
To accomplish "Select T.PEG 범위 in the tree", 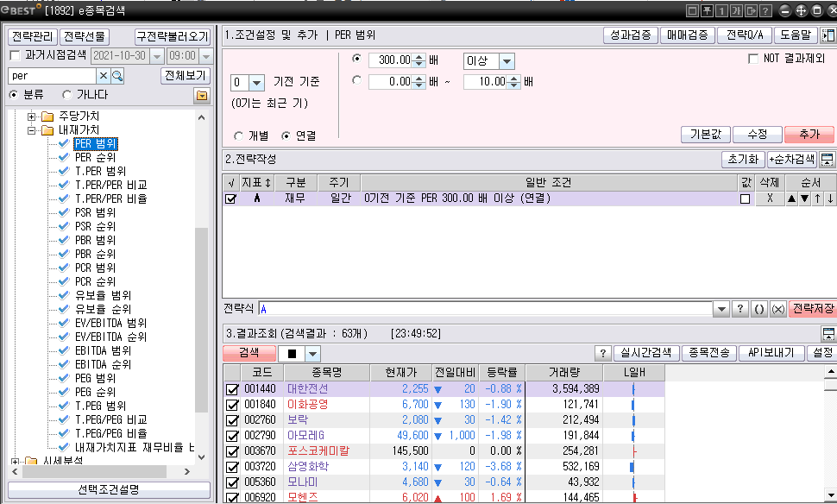I will point(100,406).
